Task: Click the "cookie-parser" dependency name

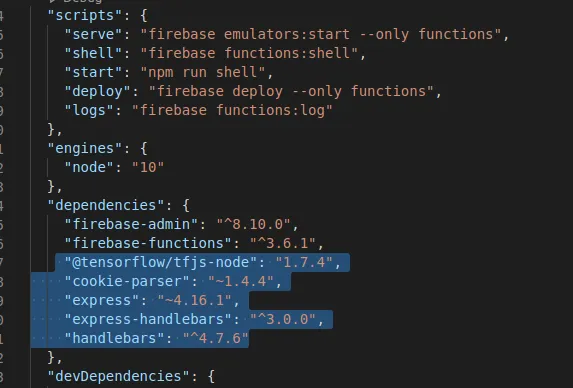Action: (x=126, y=281)
